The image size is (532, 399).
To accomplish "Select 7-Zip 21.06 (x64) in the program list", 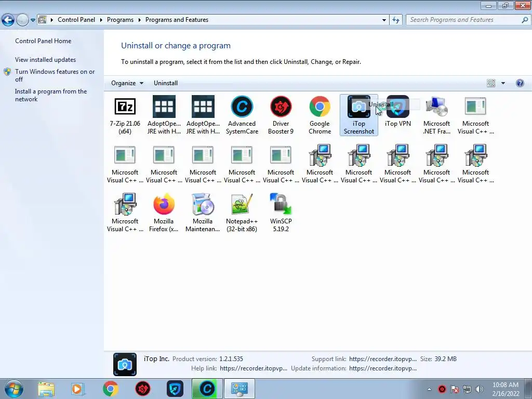I will (125, 115).
